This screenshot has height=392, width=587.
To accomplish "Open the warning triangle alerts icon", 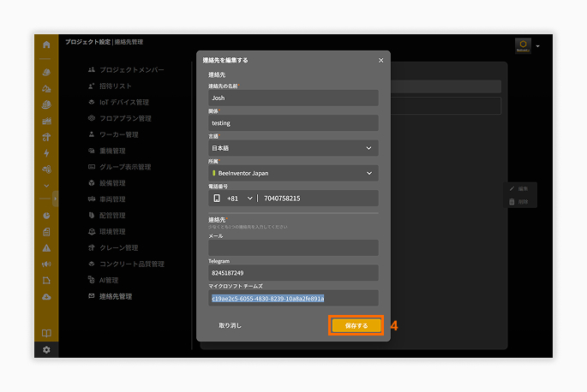I will point(46,248).
